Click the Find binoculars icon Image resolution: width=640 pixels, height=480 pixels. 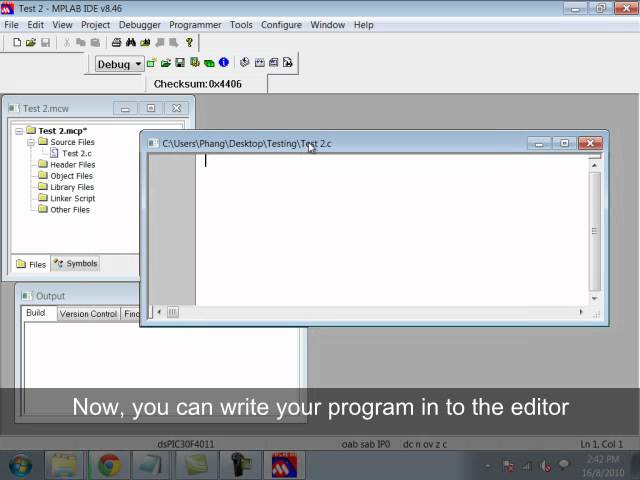[131, 42]
